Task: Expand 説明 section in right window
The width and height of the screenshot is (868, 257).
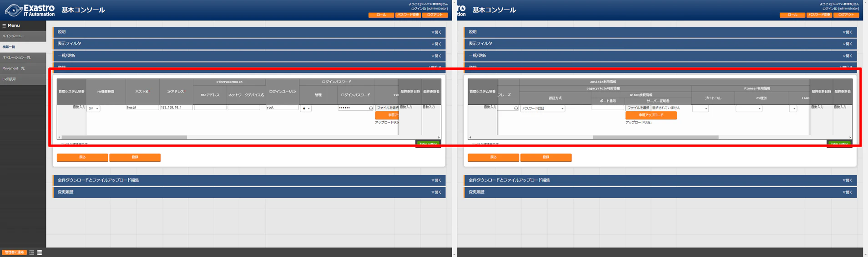Action: [x=661, y=32]
